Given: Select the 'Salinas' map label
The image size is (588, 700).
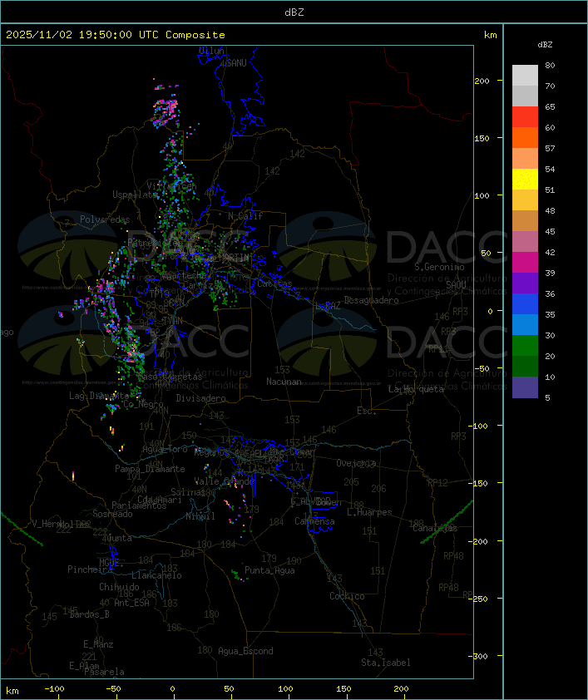Looking at the screenshot, I should pos(187,492).
